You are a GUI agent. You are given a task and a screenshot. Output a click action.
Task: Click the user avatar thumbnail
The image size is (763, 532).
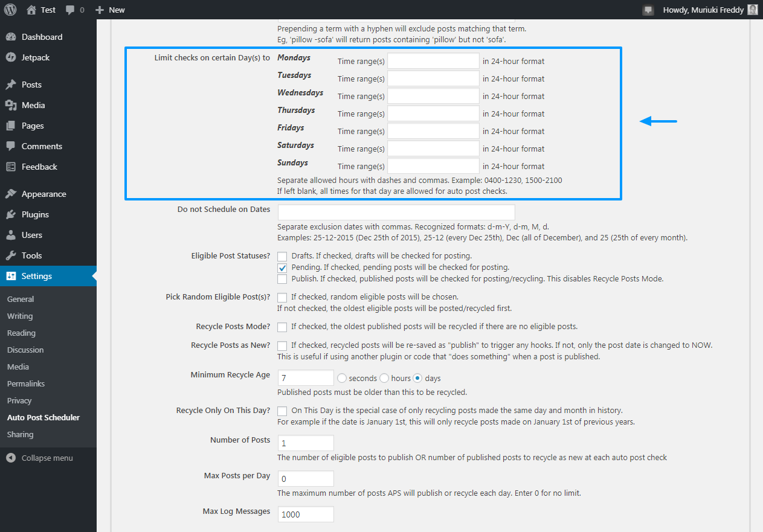[752, 10]
